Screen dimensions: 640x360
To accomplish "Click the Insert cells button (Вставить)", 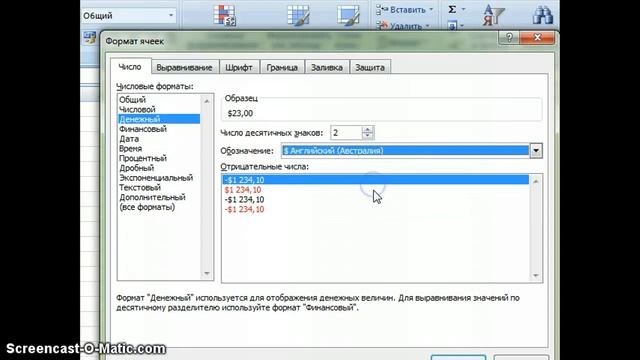I will click(x=404, y=9).
